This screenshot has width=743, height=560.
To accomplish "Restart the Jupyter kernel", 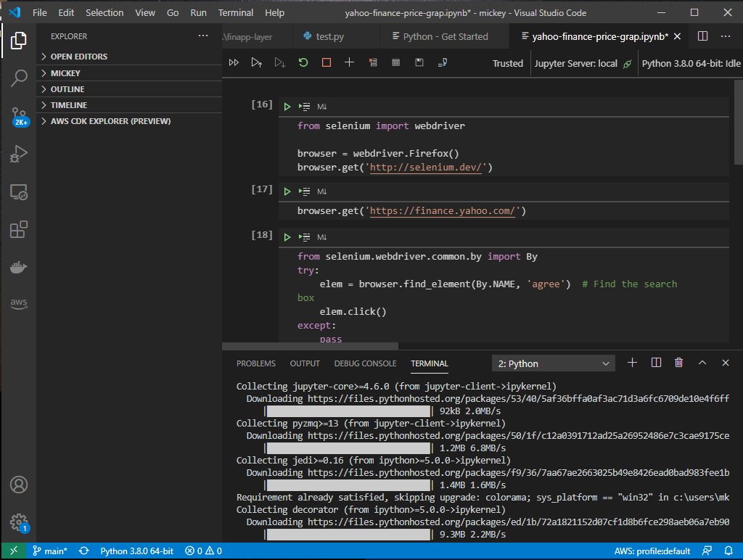I will pos(303,63).
